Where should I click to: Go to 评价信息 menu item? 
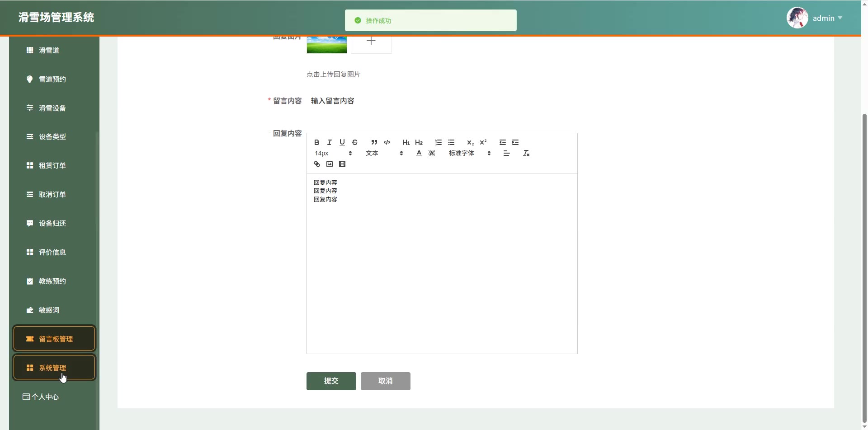click(54, 252)
